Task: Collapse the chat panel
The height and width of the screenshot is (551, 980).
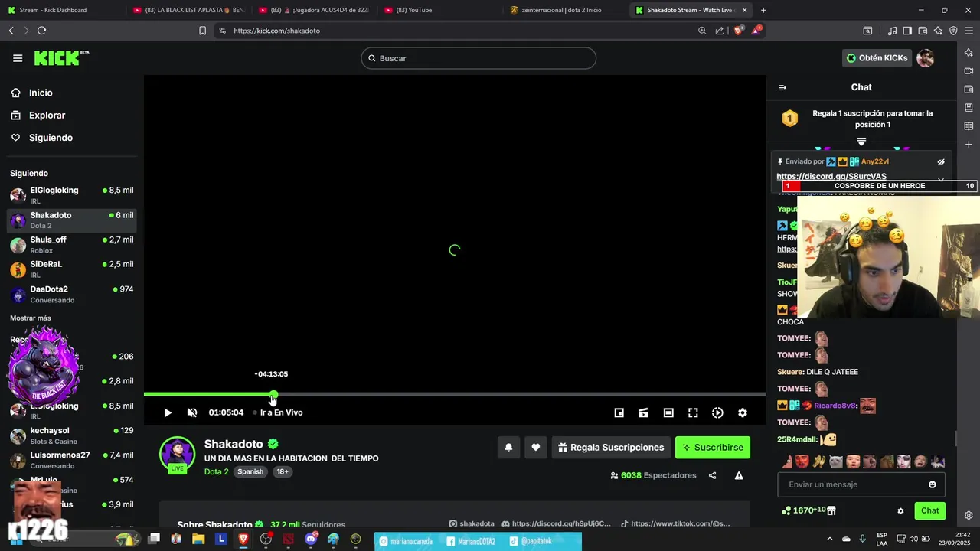Action: click(782, 87)
